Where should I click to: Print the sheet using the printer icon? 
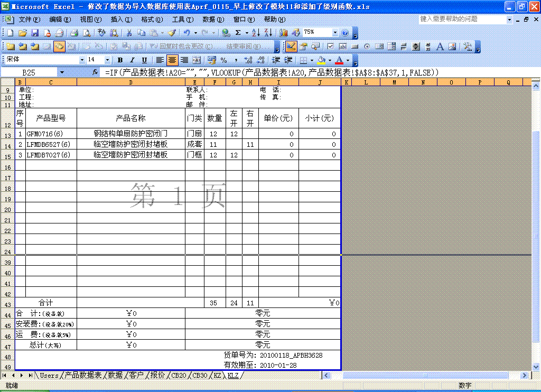[x=74, y=33]
